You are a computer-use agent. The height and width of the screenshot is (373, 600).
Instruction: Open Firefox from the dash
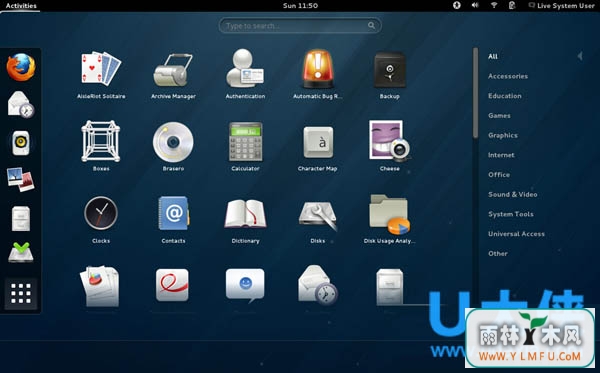[21, 67]
